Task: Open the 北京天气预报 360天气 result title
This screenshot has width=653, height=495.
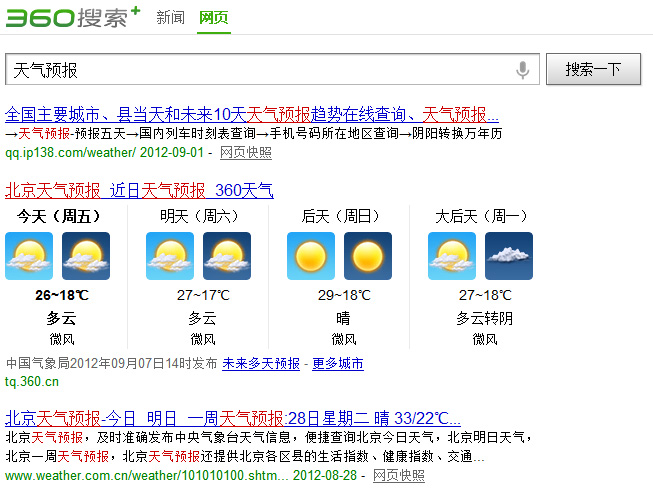Action: click(x=140, y=190)
